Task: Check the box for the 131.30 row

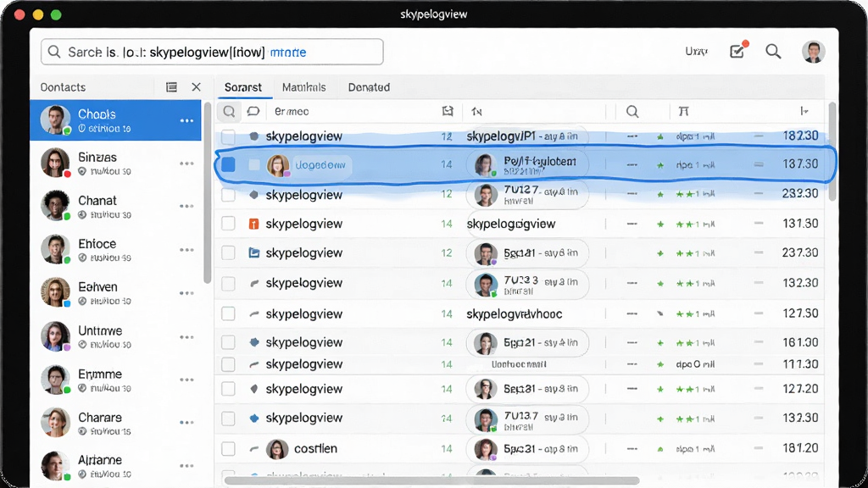Action: coord(228,224)
